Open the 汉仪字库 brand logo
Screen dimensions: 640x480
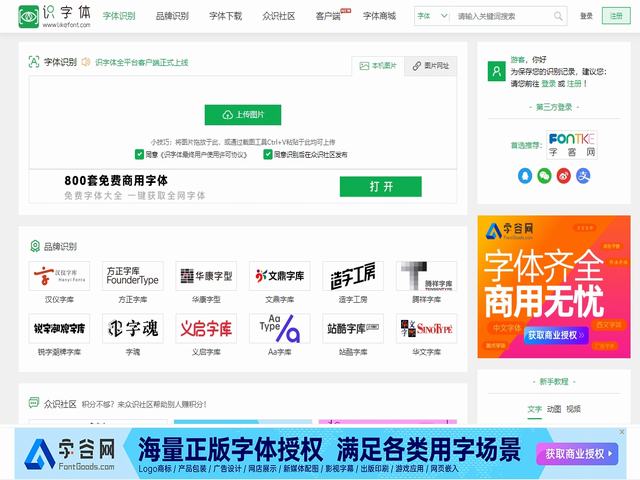point(59,276)
